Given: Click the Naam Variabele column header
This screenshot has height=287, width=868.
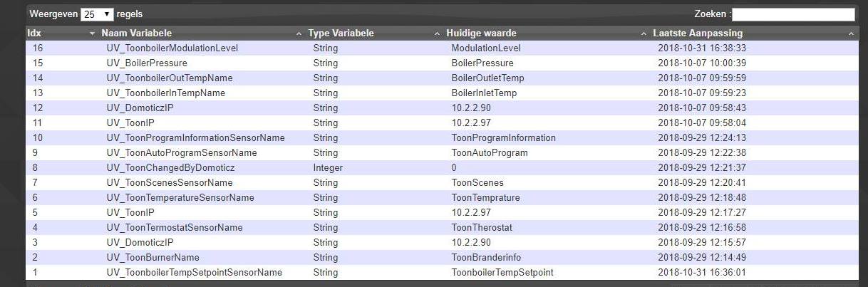Looking at the screenshot, I should click(136, 33).
